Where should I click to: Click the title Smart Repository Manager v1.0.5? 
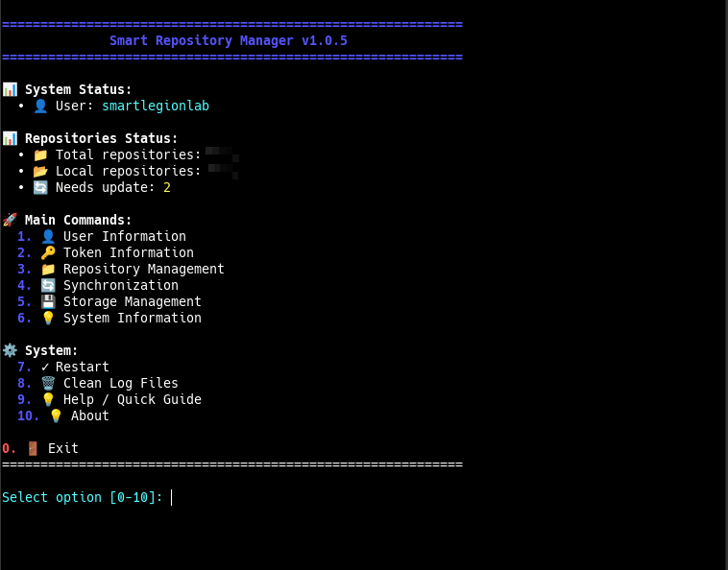tap(229, 41)
